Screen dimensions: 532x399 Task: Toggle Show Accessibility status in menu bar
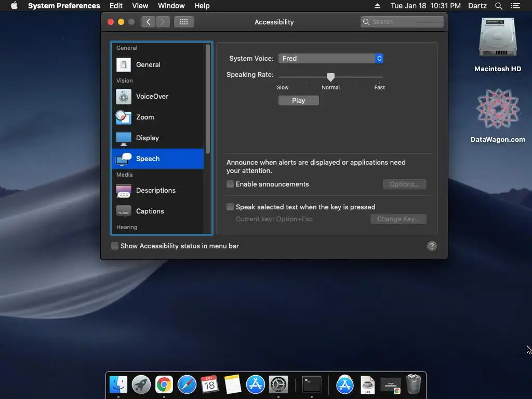[x=115, y=246]
